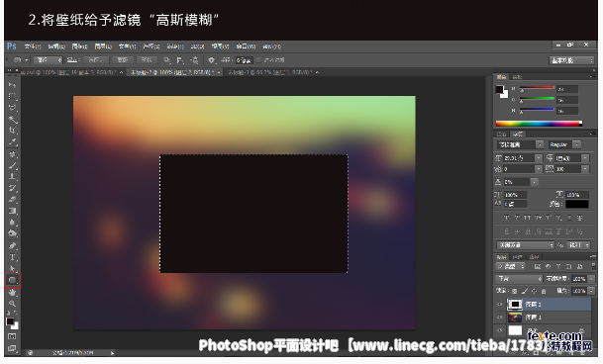
Task: Open the font style Regular dropdown
Action: pyautogui.click(x=564, y=144)
